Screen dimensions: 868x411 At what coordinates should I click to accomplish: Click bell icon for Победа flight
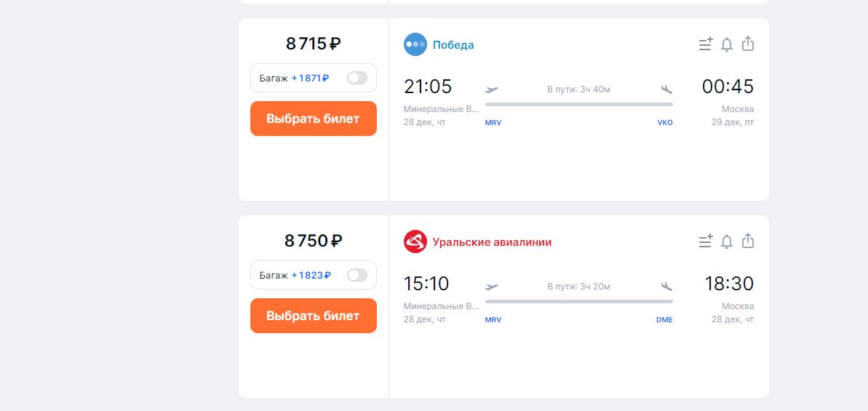726,44
